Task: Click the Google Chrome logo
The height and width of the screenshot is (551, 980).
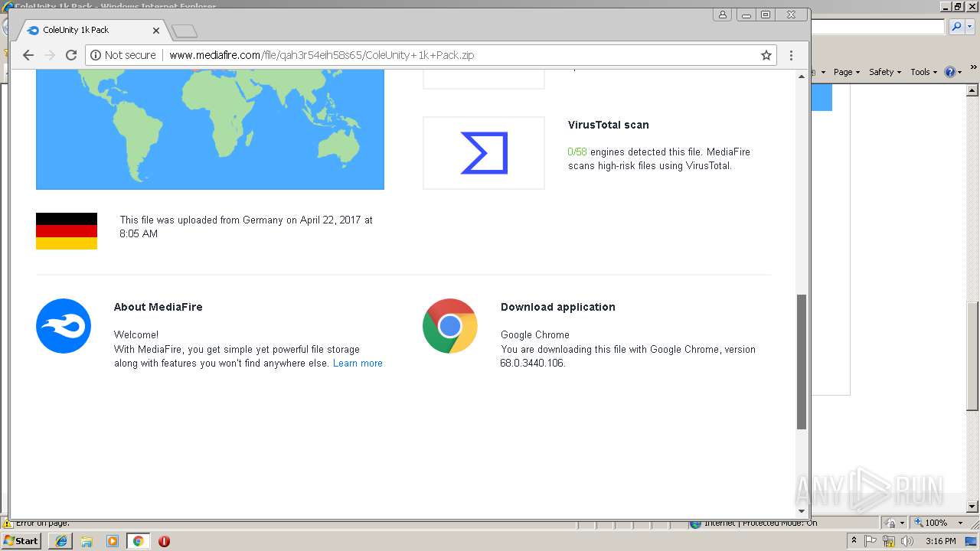Action: click(450, 326)
